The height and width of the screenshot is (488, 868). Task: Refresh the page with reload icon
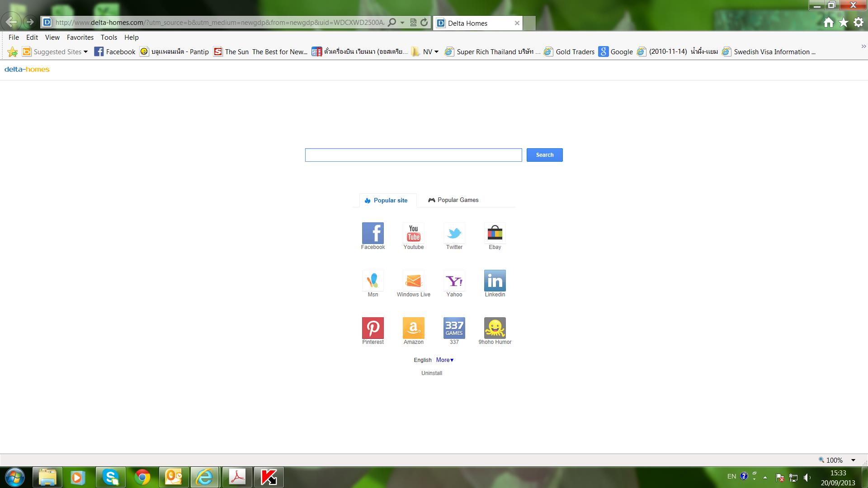[424, 22]
